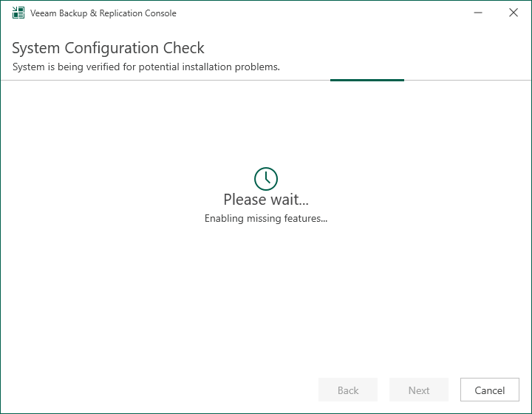Click the grayed-out Next button
The image size is (532, 414).
[419, 390]
